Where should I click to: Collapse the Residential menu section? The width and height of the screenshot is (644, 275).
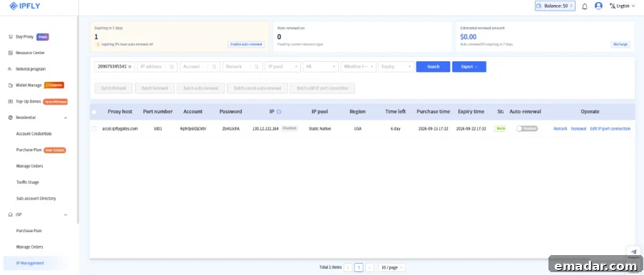(x=66, y=118)
